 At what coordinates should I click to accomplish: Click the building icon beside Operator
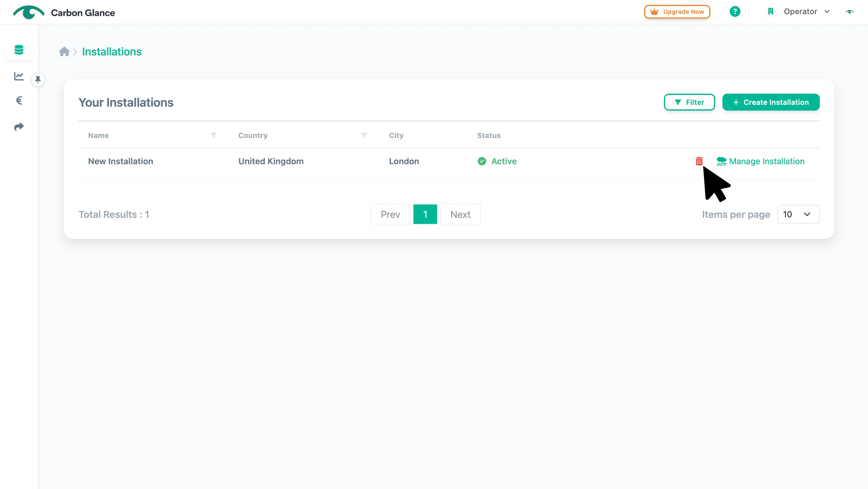coord(770,12)
